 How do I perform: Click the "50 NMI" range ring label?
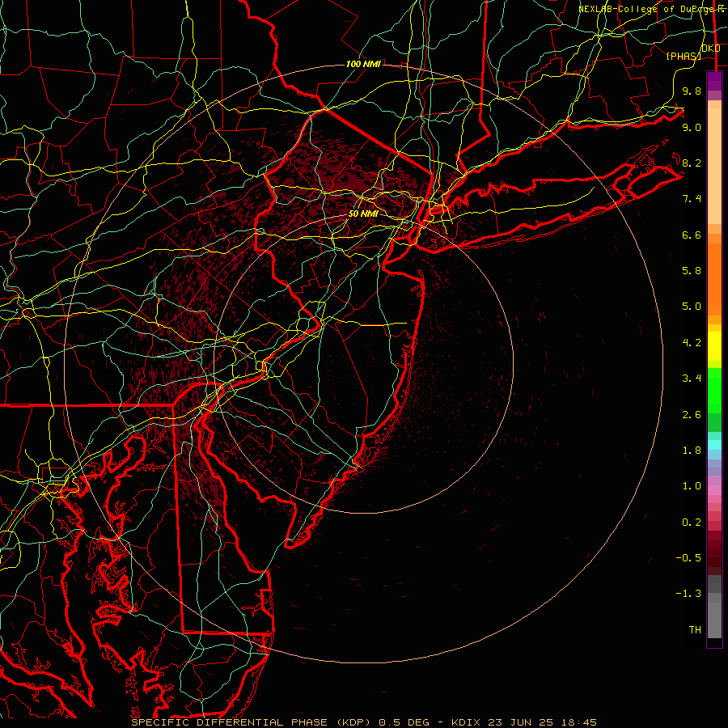pyautogui.click(x=363, y=214)
